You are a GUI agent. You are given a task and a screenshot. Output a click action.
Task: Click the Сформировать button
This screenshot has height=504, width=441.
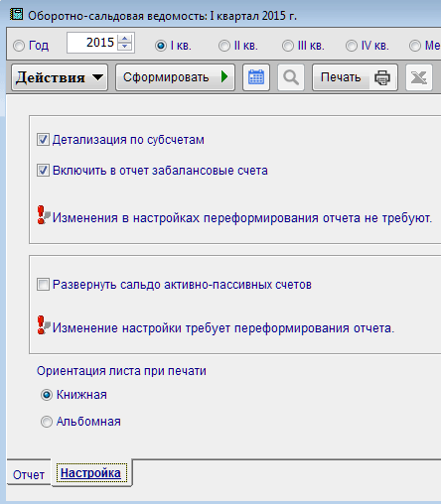(x=175, y=77)
